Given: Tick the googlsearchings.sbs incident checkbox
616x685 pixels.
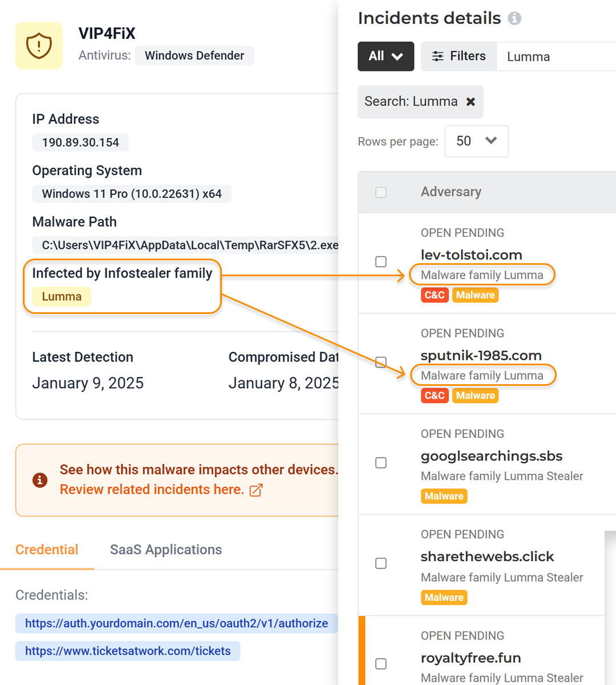Looking at the screenshot, I should [381, 463].
